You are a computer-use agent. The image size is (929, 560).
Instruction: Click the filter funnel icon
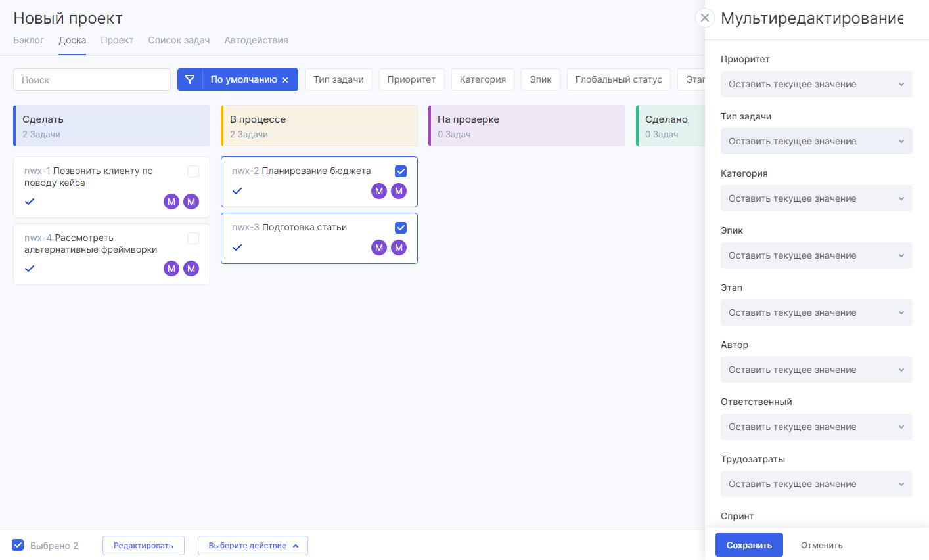(x=190, y=79)
